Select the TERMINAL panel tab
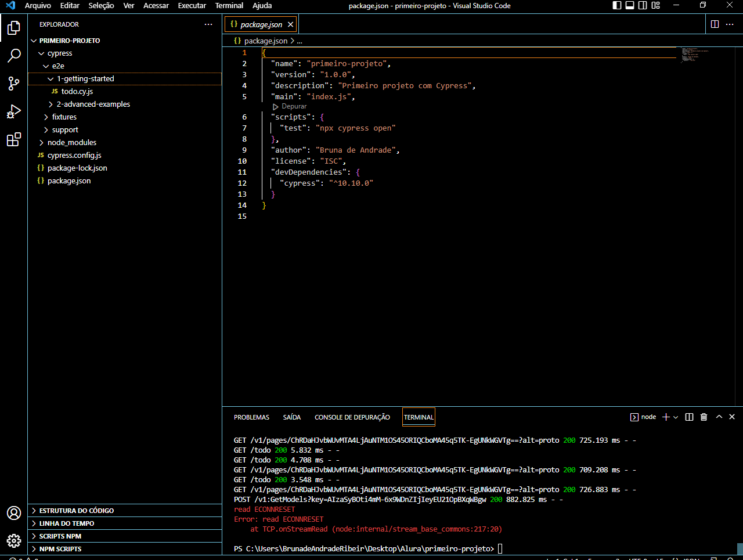This screenshot has height=560, width=743. 419,417
